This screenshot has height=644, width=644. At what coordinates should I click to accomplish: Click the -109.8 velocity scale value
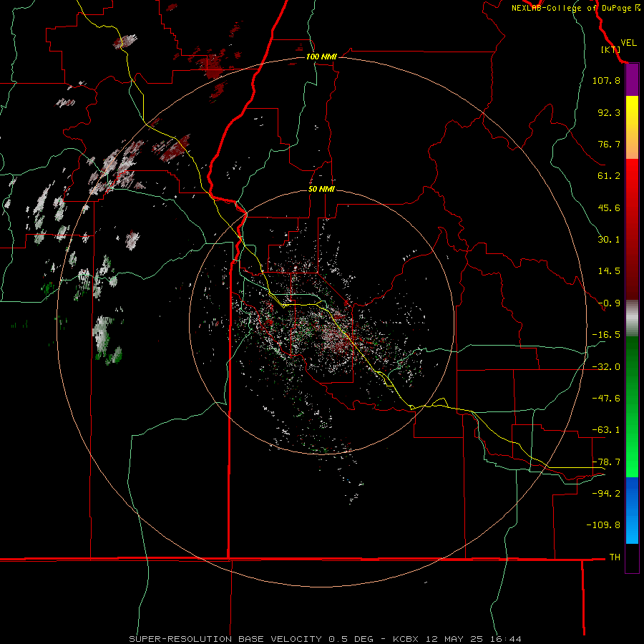pyautogui.click(x=603, y=525)
